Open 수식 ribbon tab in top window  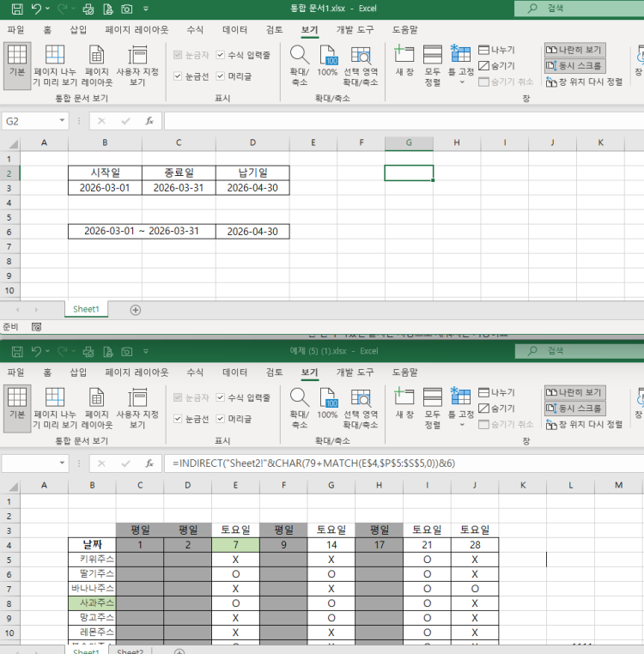click(x=195, y=29)
